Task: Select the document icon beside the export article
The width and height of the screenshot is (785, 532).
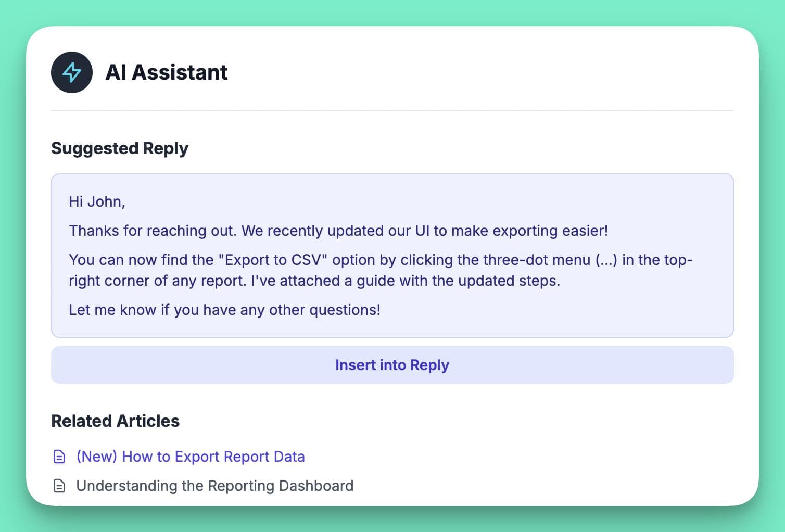Action: click(59, 457)
